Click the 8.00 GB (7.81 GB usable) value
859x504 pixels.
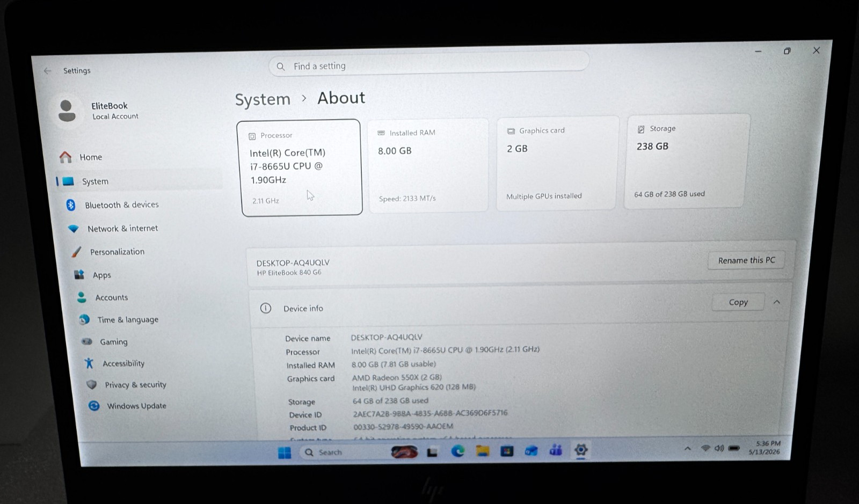pos(394,364)
